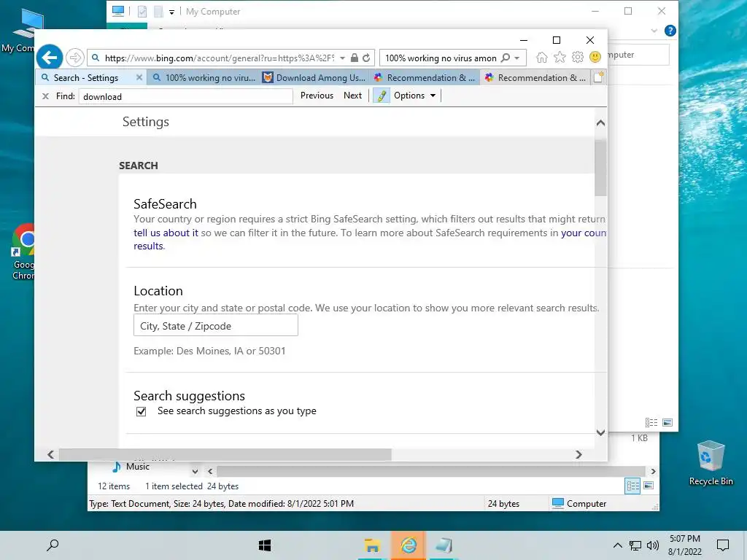Open File Explorer from taskbar

[x=372, y=545]
